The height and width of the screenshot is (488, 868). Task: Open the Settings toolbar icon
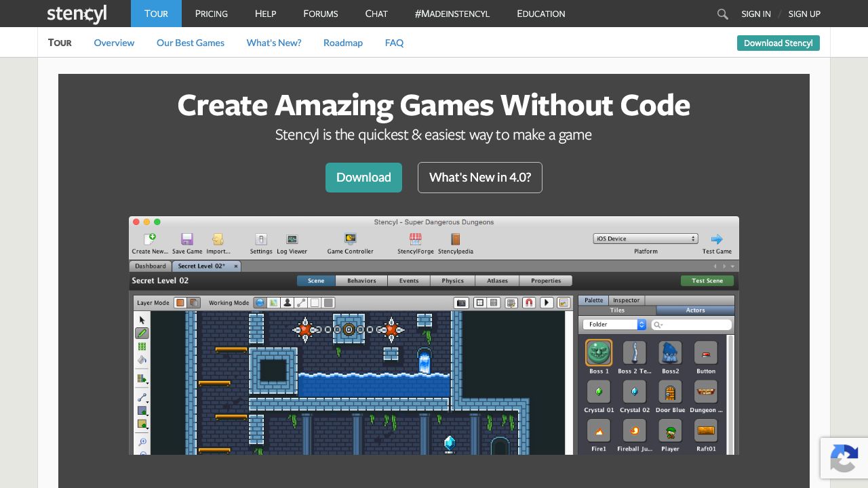(261, 239)
